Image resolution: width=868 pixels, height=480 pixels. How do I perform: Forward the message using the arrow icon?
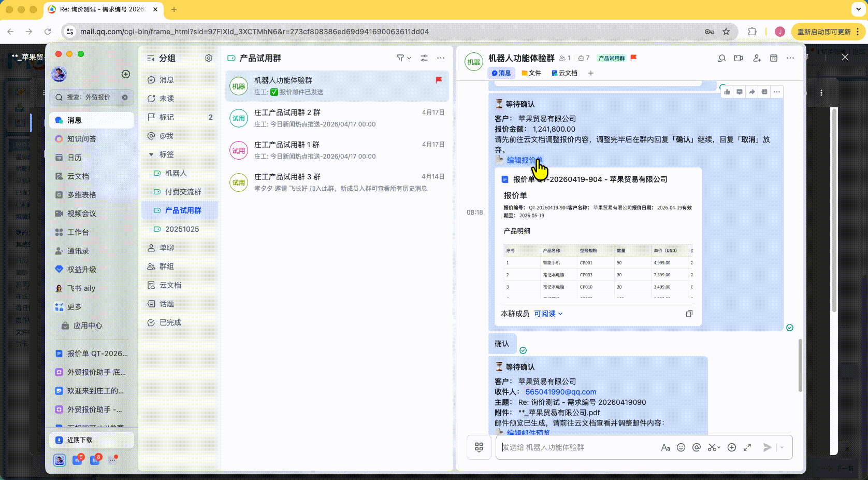coord(752,92)
